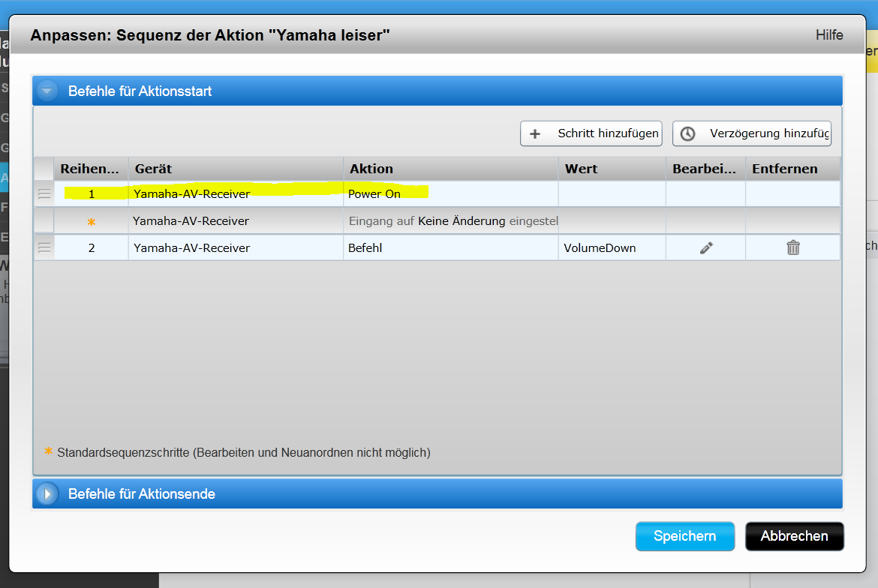878x588 pixels.
Task: Click the pencil edit icon for VolumeDown
Action: [x=705, y=247]
